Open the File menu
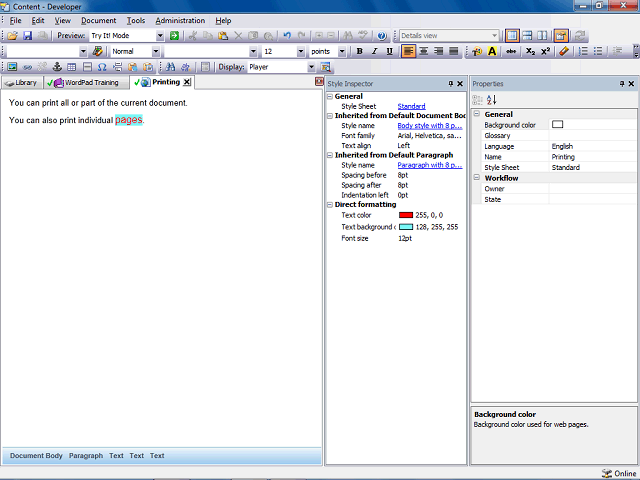Screen dimensions: 640x480 [x=16, y=20]
